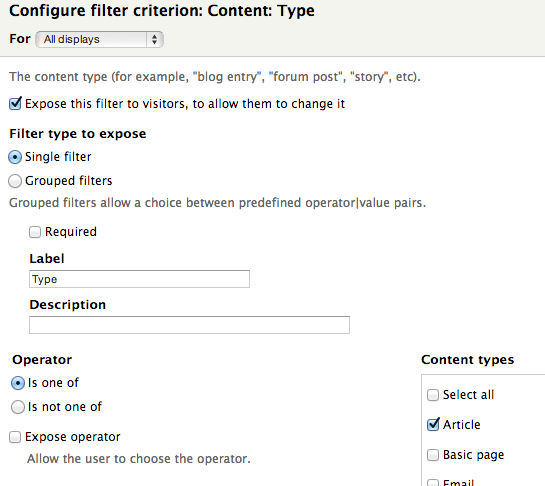Image resolution: width=545 pixels, height=486 pixels.
Task: Enable the Required checkbox
Action: point(35,232)
